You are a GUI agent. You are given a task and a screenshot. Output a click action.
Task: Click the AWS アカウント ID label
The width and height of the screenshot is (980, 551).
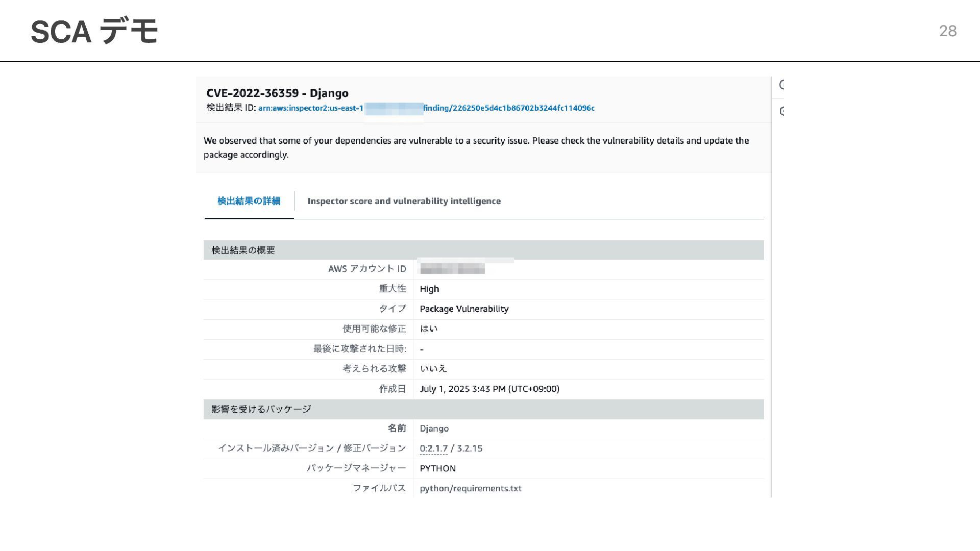pyautogui.click(x=367, y=269)
